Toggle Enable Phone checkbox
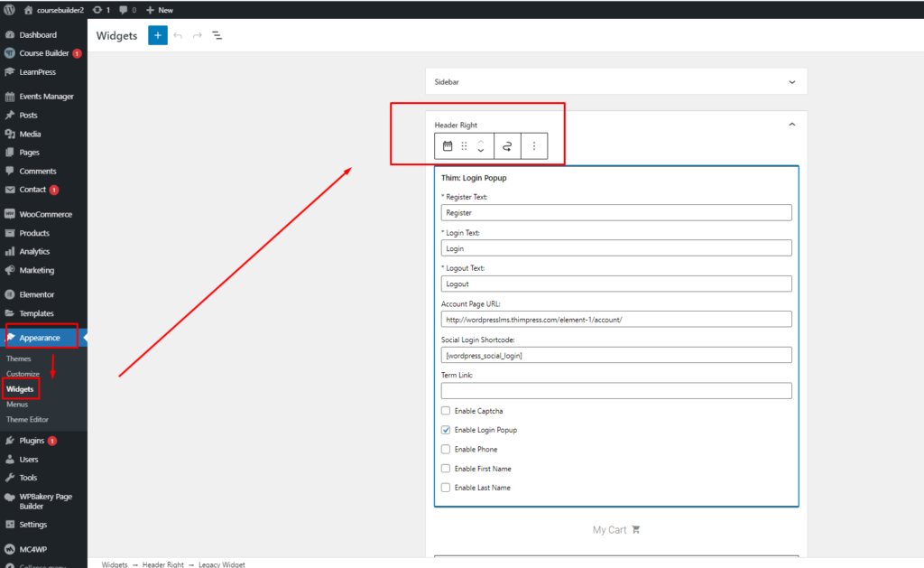The image size is (924, 568). (x=446, y=450)
